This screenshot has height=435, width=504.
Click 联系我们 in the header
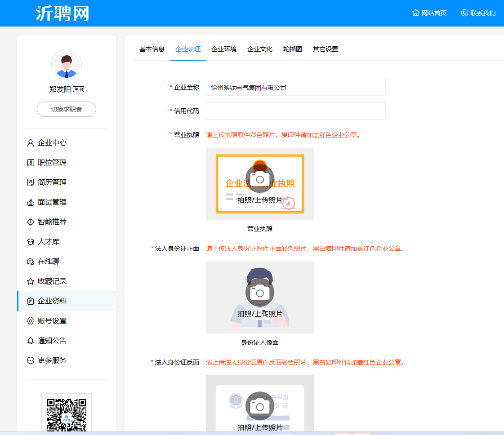(479, 13)
